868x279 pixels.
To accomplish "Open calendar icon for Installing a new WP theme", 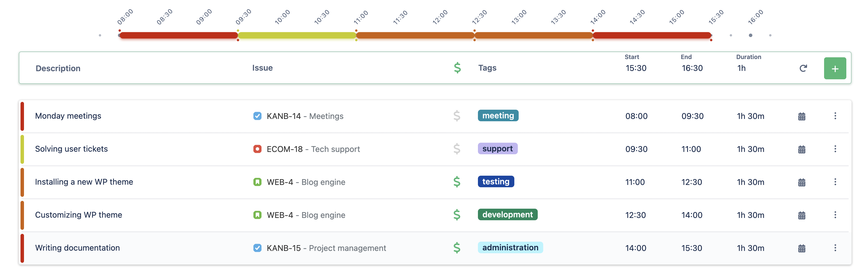I will 801,182.
